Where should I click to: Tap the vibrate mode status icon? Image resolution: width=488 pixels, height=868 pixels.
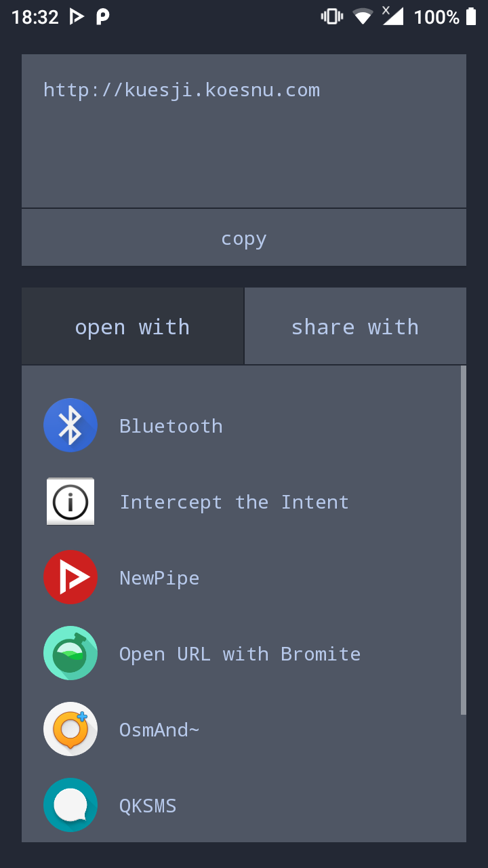point(332,17)
